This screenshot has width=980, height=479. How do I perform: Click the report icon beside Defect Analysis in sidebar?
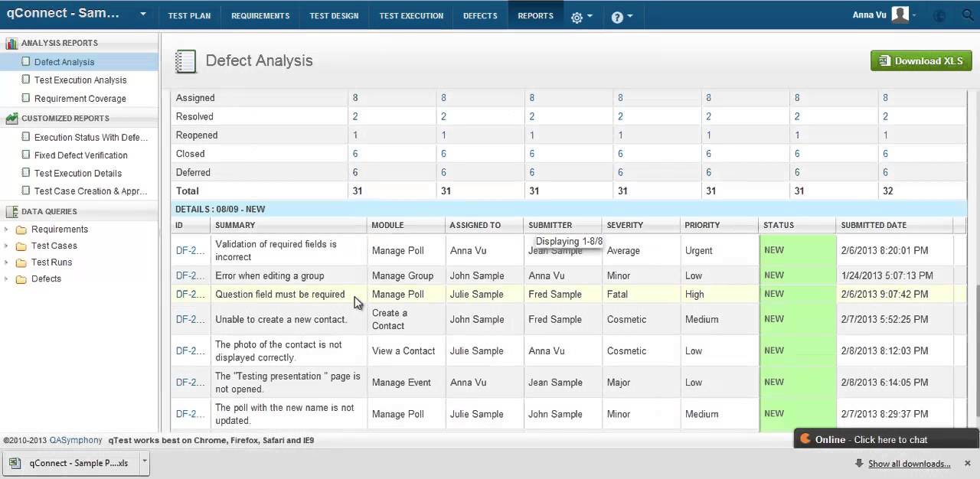pyautogui.click(x=26, y=62)
